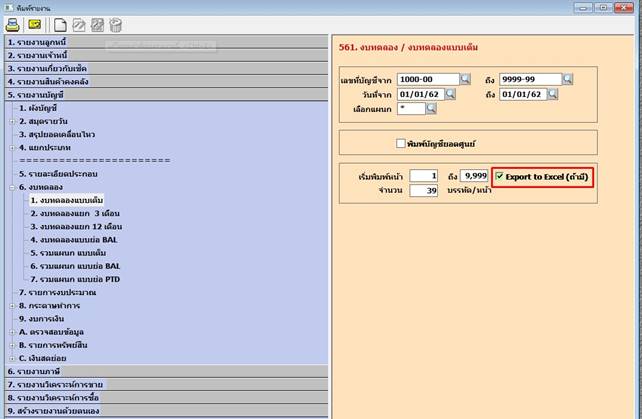
Task: Click the account-from field showing 1000-00
Action: tap(428, 79)
